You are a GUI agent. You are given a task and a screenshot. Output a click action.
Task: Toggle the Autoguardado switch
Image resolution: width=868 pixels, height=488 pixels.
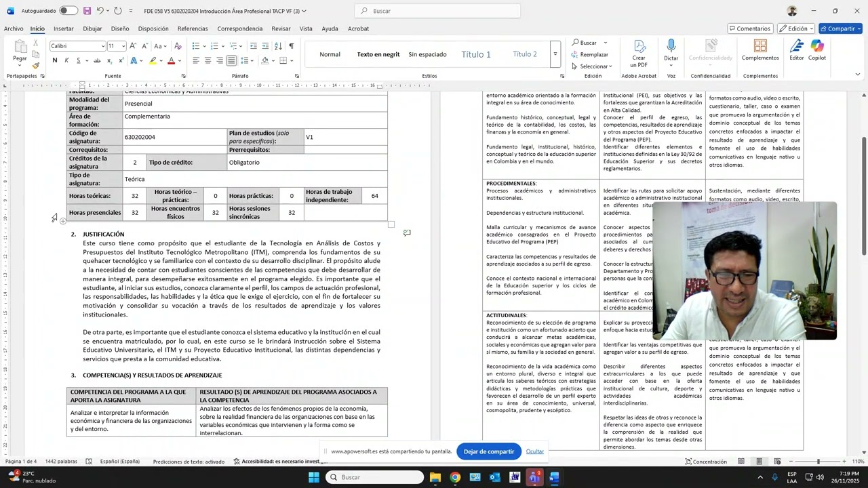tap(68, 11)
